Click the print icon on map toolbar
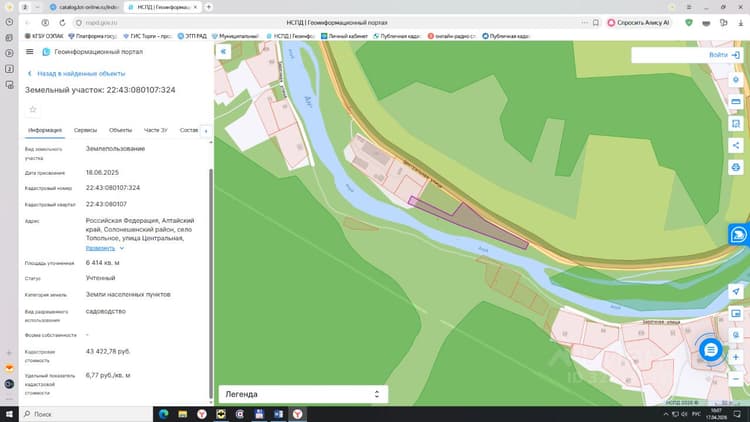 [x=736, y=167]
